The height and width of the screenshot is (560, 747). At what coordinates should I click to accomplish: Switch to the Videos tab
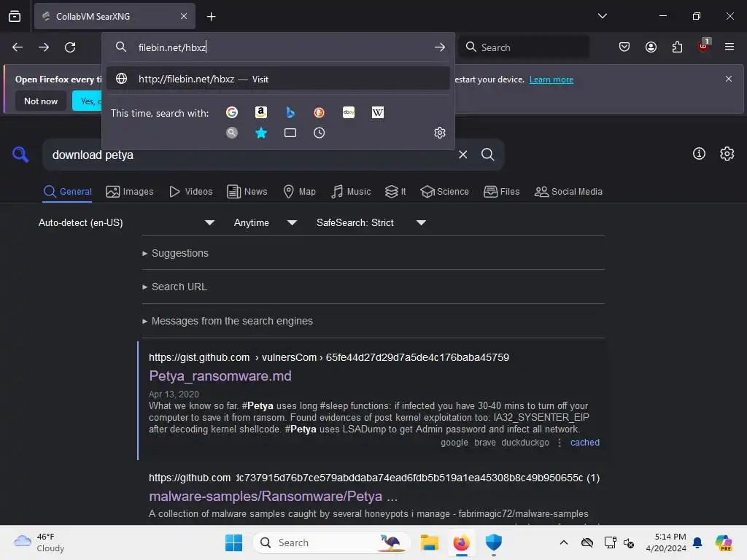(x=190, y=192)
